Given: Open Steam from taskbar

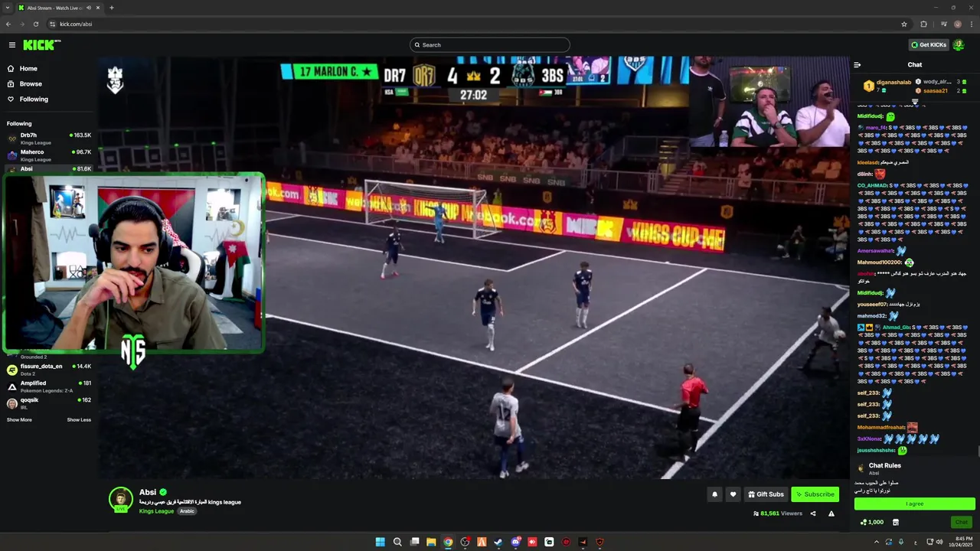Looking at the screenshot, I should pyautogui.click(x=498, y=542).
